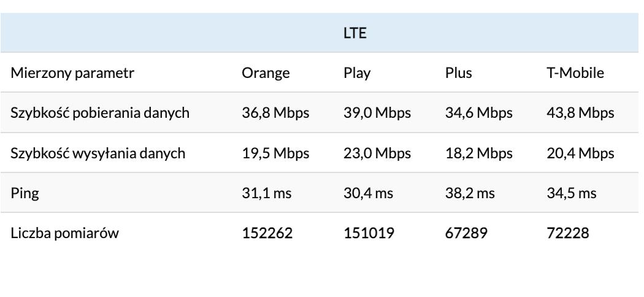The width and height of the screenshot is (644, 297).
Task: Select T-Mobile download value 43,8 Mbps
Action: 580,113
